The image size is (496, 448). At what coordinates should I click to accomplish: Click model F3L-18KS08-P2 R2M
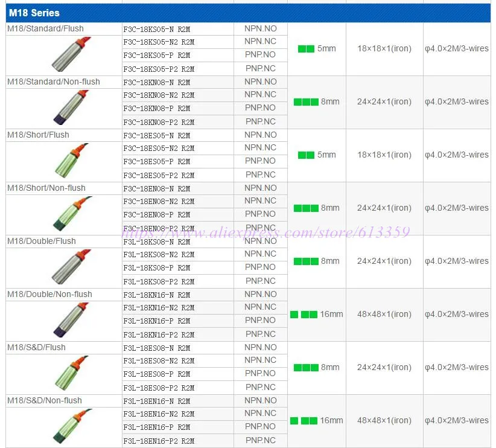159,282
